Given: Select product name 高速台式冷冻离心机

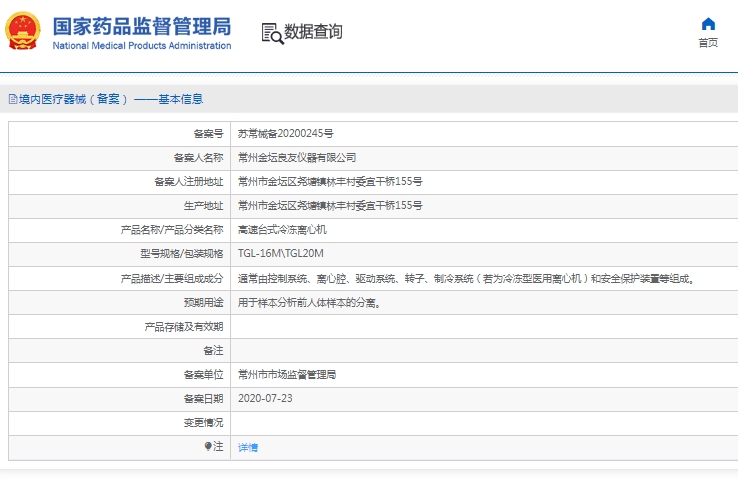Looking at the screenshot, I should [282, 230].
